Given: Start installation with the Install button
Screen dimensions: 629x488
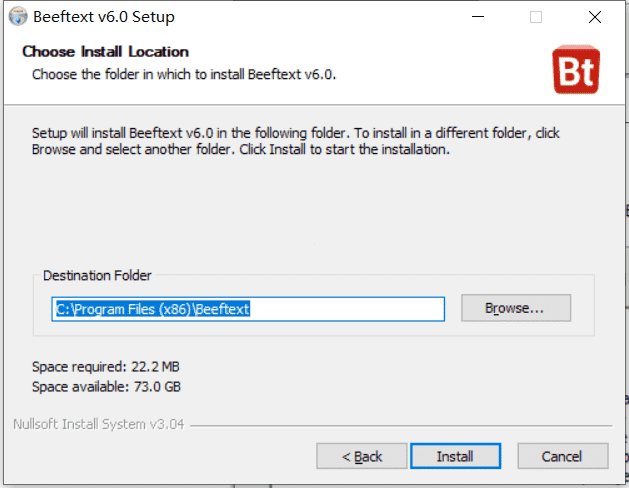Looking at the screenshot, I should click(455, 456).
